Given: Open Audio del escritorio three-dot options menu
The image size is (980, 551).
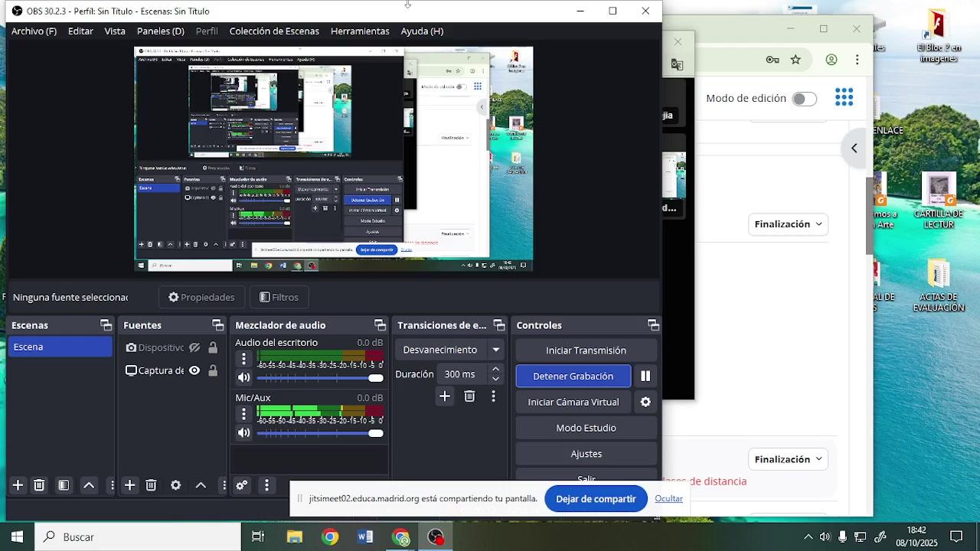Looking at the screenshot, I should point(243,359).
